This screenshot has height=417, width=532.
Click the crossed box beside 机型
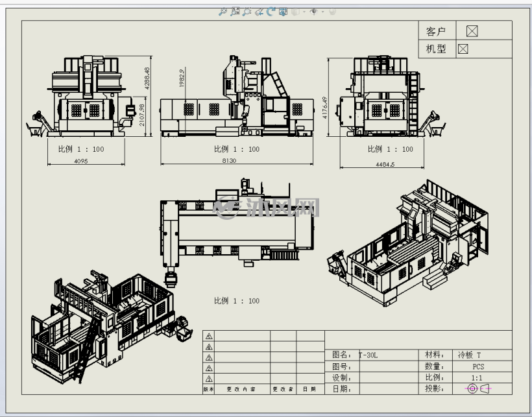coord(463,49)
